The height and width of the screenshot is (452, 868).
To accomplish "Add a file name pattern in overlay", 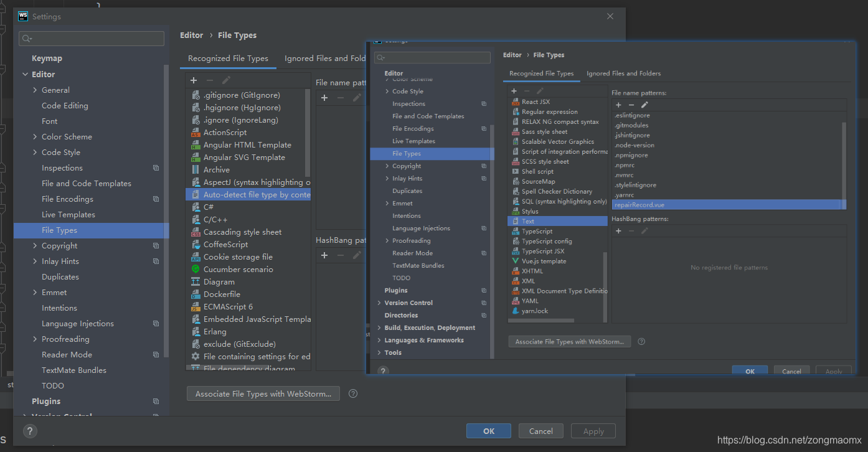I will [618, 105].
